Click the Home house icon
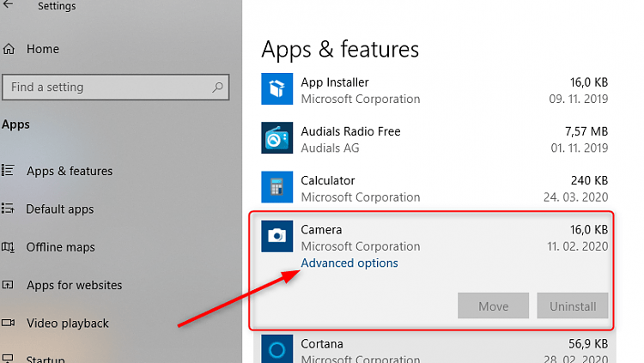The width and height of the screenshot is (644, 363). 9,49
